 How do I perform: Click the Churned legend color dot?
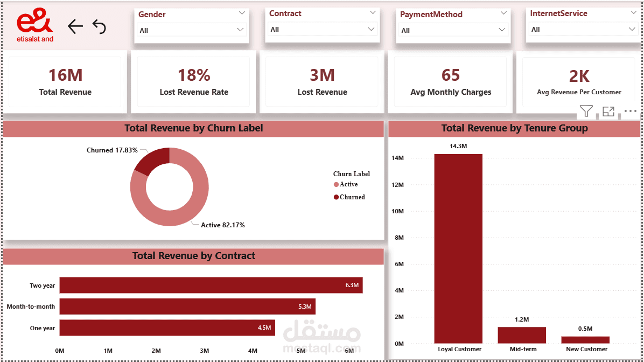pyautogui.click(x=337, y=197)
